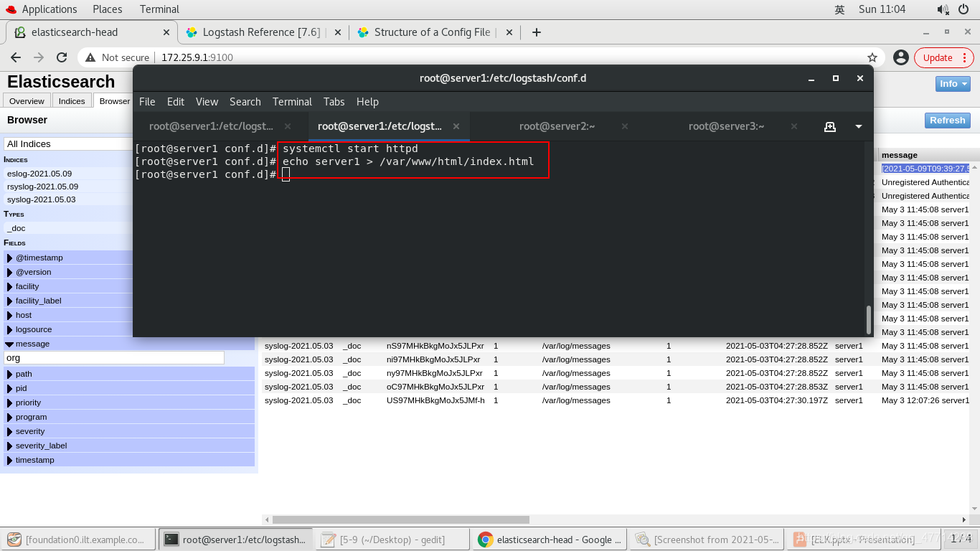Switch to Structure of a Config File tab
This screenshot has width=980, height=551.
(433, 32)
